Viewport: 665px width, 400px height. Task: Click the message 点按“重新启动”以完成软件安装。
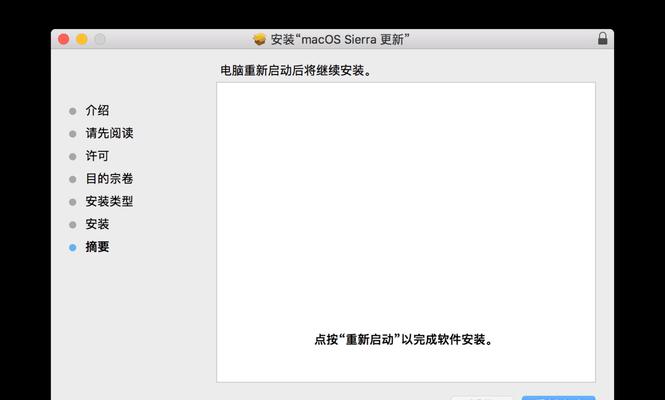[x=404, y=339]
